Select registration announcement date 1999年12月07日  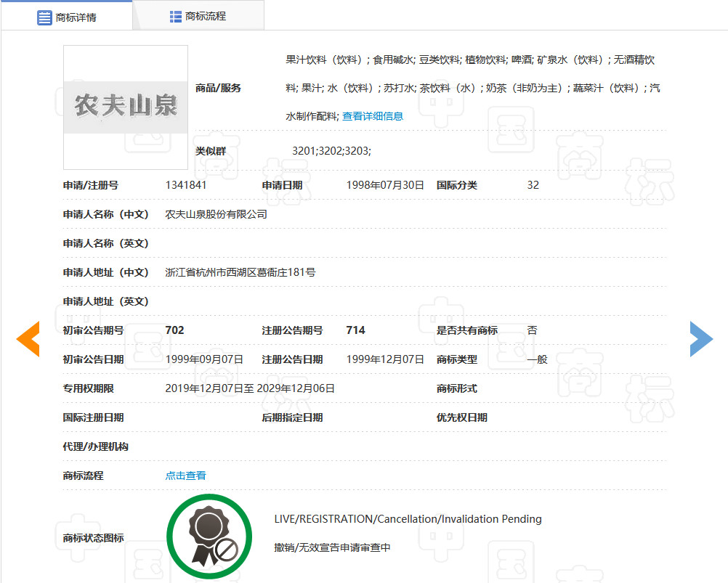point(385,359)
